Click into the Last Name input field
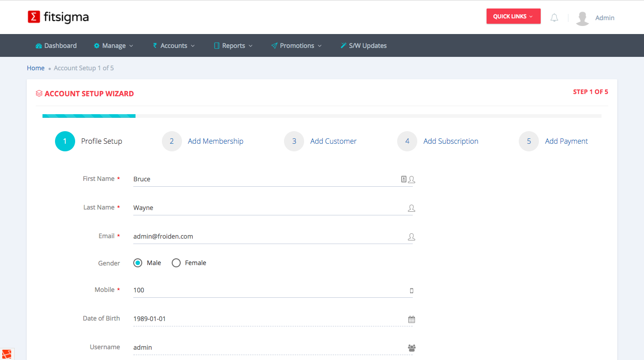 (x=268, y=208)
